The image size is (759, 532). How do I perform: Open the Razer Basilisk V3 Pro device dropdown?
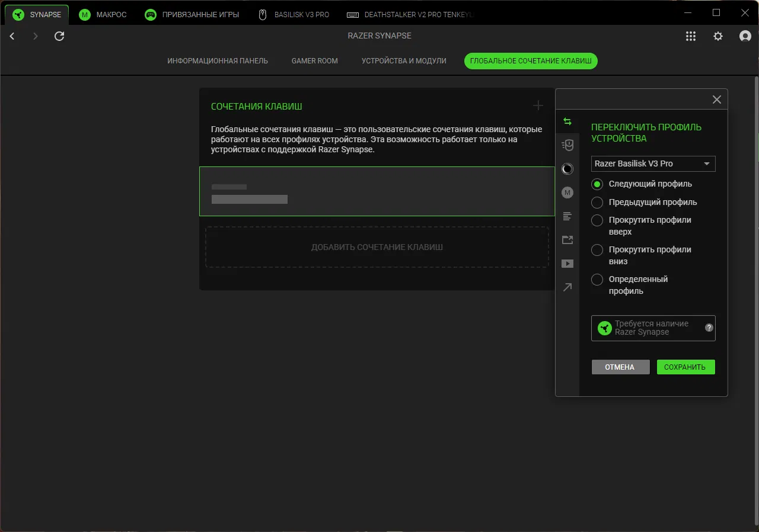coord(653,164)
